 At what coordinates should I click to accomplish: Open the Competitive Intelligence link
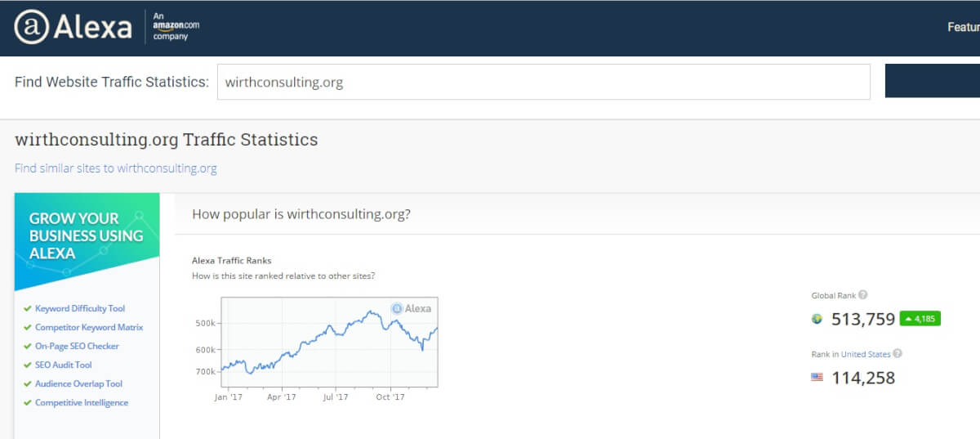point(82,402)
